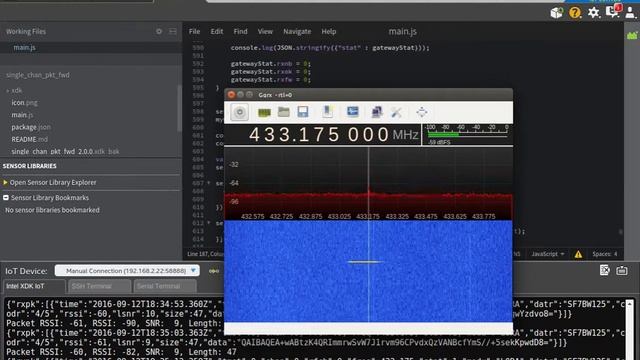Open README.md in file tree
This screenshot has height=360, width=640.
point(29,140)
